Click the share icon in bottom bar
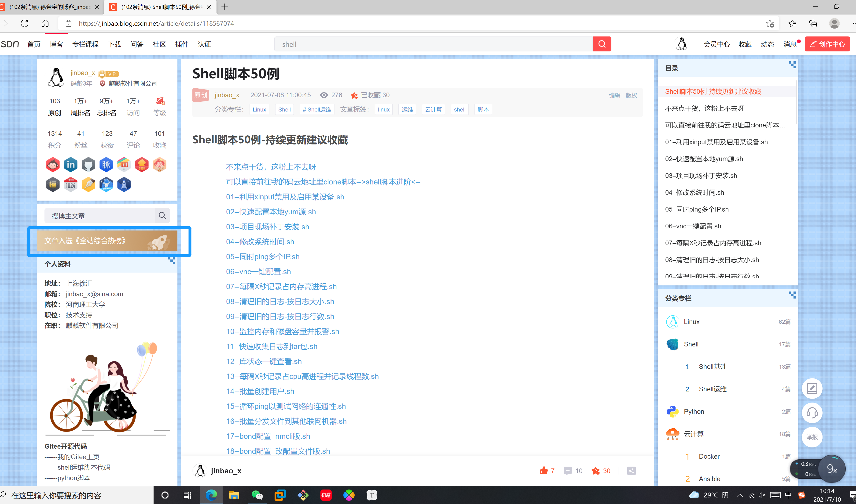Image resolution: width=856 pixels, height=504 pixels. pos(631,470)
